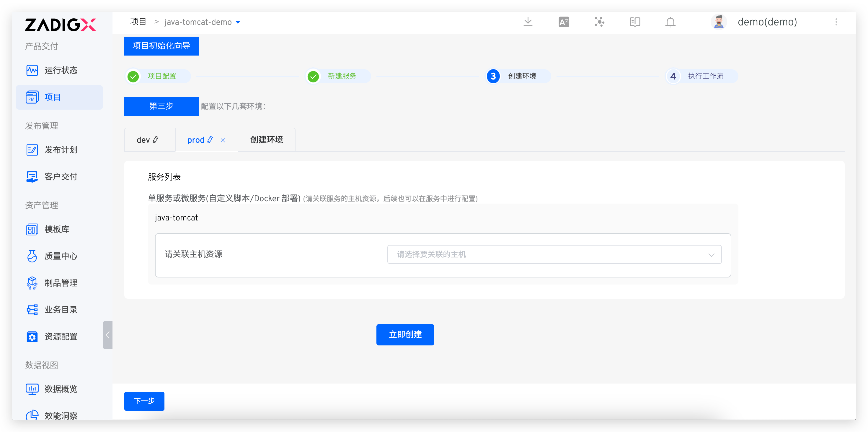The image size is (868, 432).
Task: Click the ZADIGX logo
Action: click(60, 25)
